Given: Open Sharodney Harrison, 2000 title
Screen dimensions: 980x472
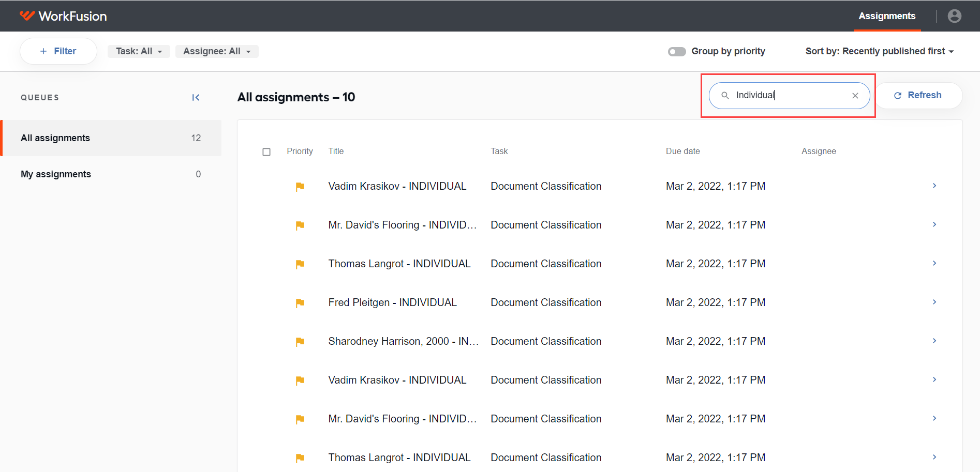Looking at the screenshot, I should (x=403, y=341).
